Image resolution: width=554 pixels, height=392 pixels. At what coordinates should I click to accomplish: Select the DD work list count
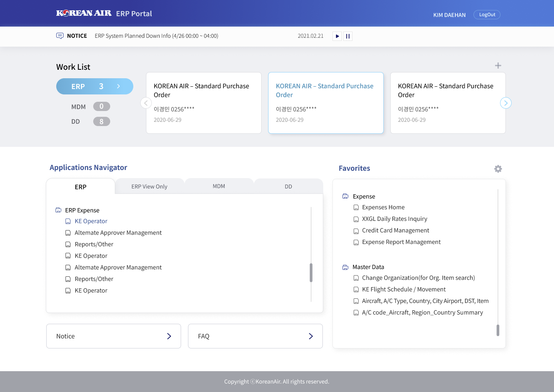(102, 122)
